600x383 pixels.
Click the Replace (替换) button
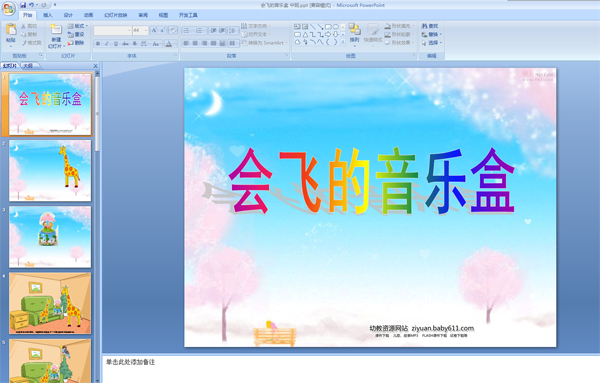(431, 34)
